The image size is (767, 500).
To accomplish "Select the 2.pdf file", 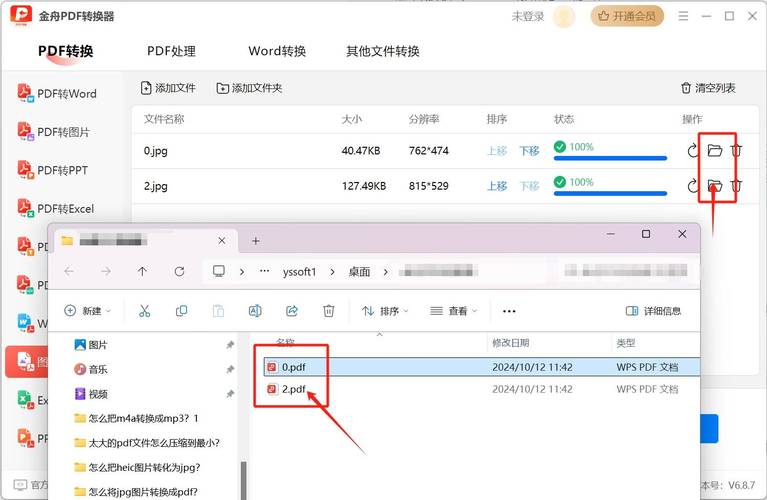I will [x=482, y=389].
